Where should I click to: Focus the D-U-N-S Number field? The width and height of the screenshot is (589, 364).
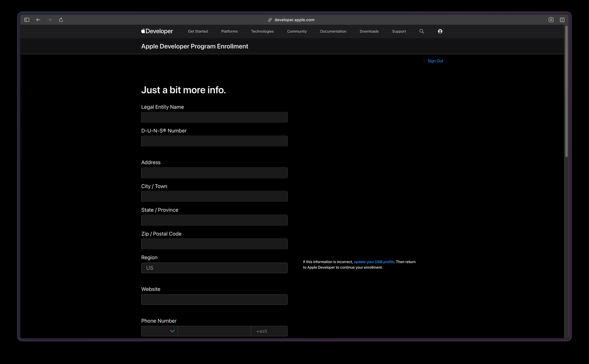tap(214, 141)
